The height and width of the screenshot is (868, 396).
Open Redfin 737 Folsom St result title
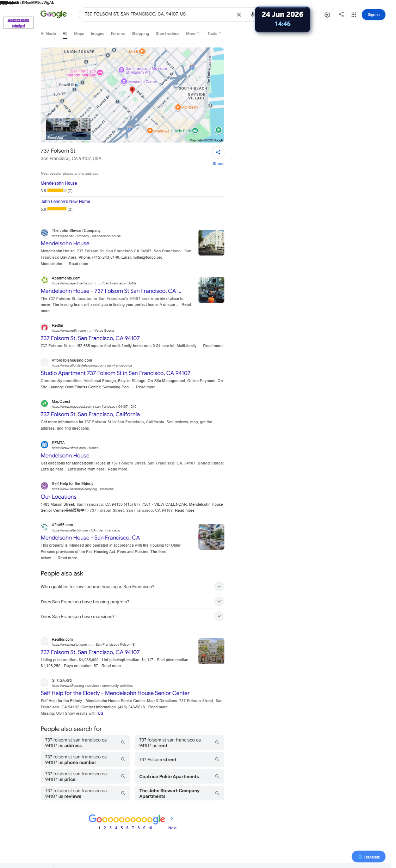coord(90,338)
